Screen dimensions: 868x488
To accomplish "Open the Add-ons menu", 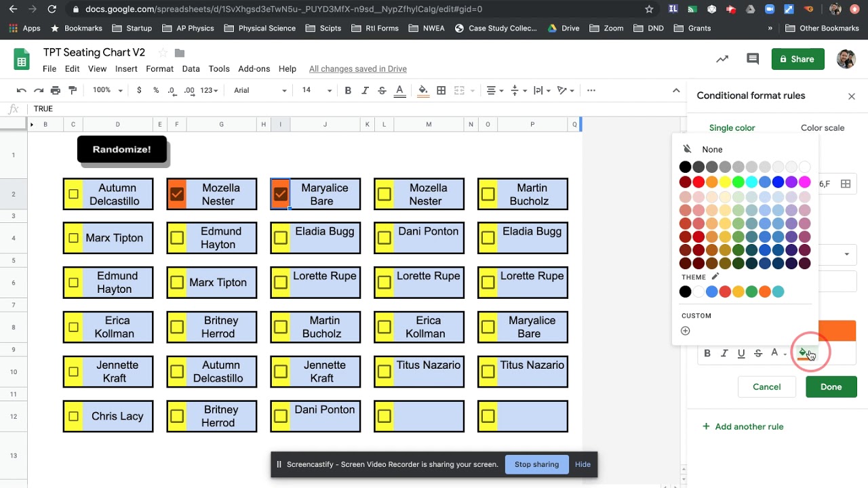I will pyautogui.click(x=254, y=68).
